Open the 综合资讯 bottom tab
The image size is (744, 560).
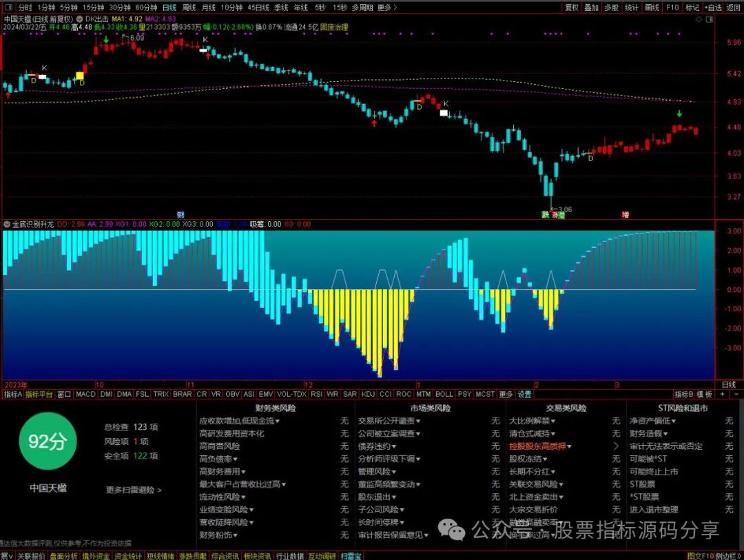[225, 556]
